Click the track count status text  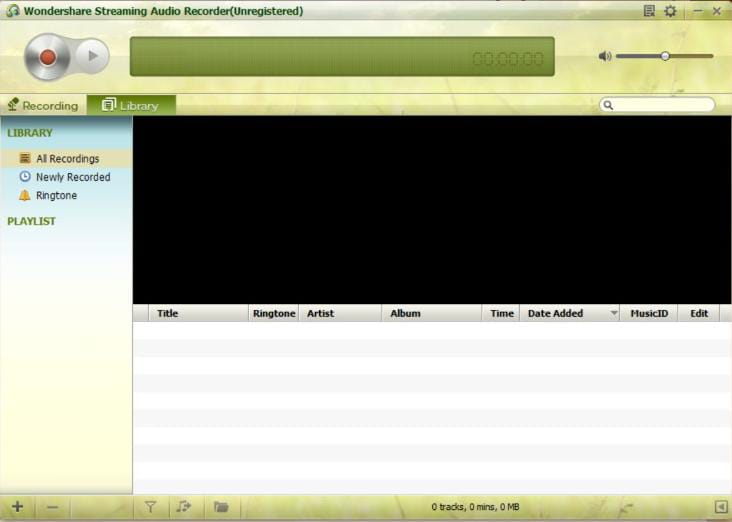(x=475, y=507)
